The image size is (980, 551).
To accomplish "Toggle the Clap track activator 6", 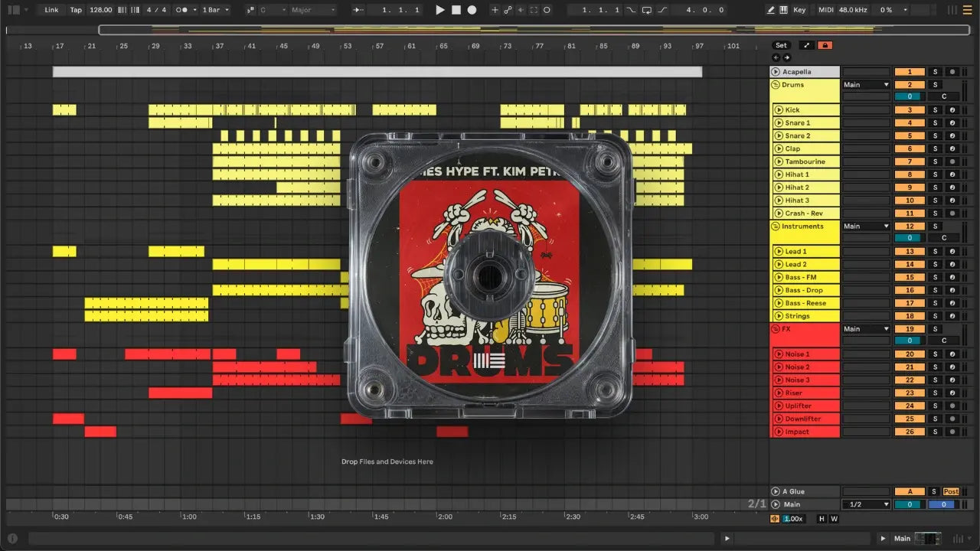I will [910, 148].
